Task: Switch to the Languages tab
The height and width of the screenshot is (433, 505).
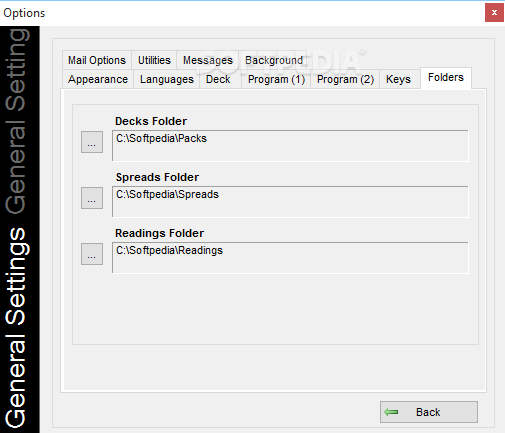Action: pyautogui.click(x=167, y=79)
